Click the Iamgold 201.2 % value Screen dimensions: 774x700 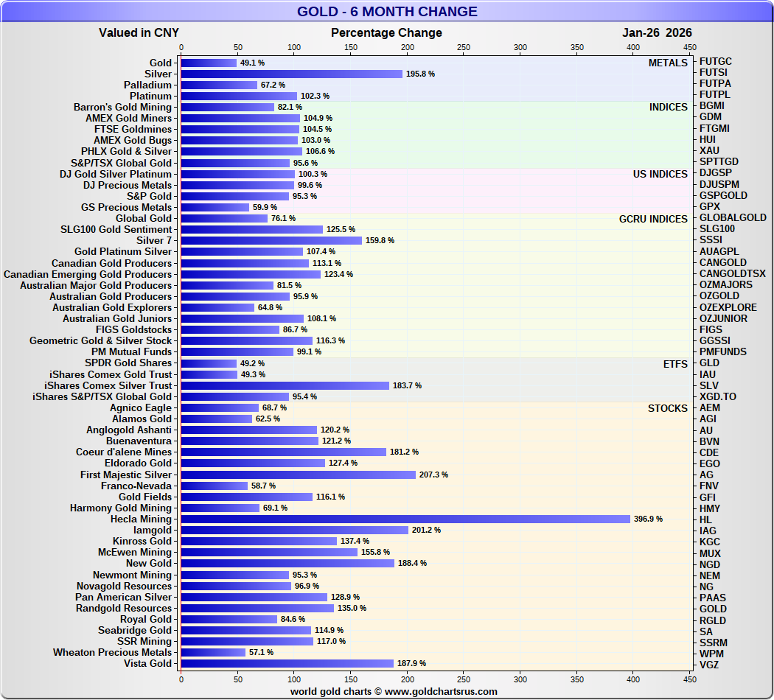[426, 531]
